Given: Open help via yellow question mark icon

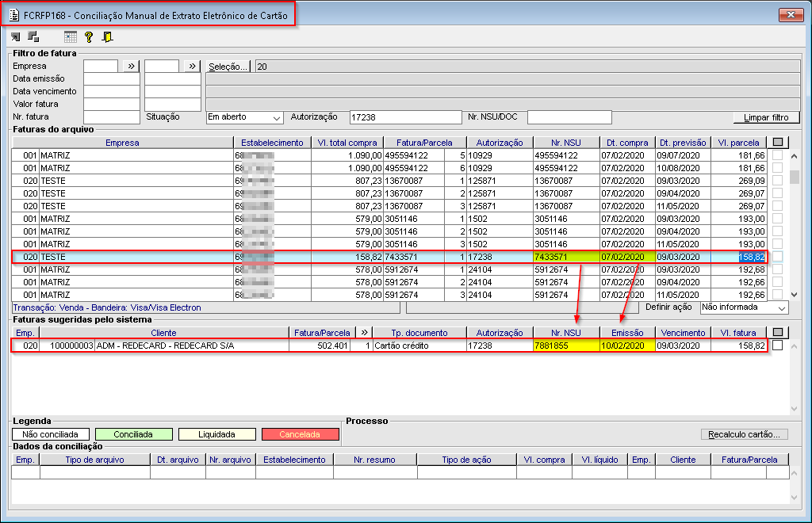Looking at the screenshot, I should click(89, 36).
